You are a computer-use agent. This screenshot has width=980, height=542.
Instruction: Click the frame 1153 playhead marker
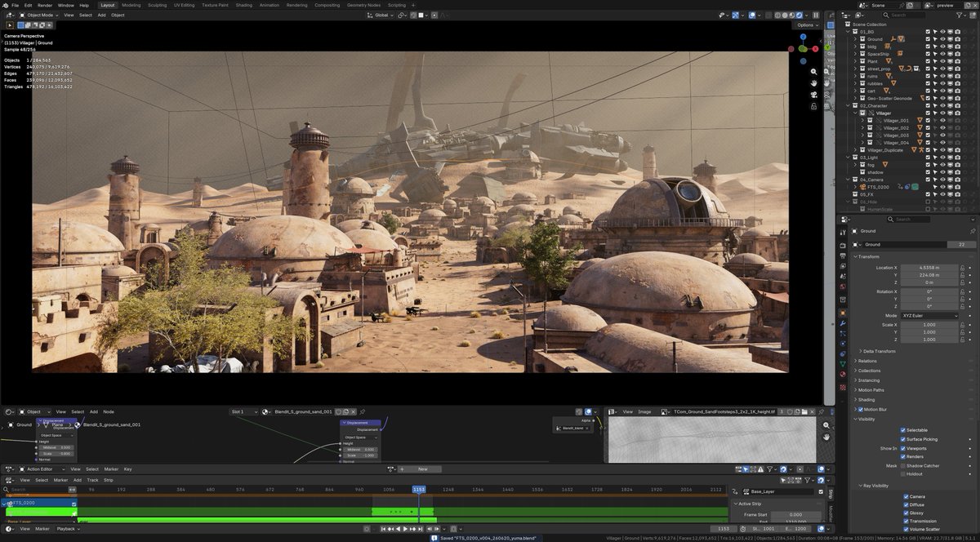(419, 489)
